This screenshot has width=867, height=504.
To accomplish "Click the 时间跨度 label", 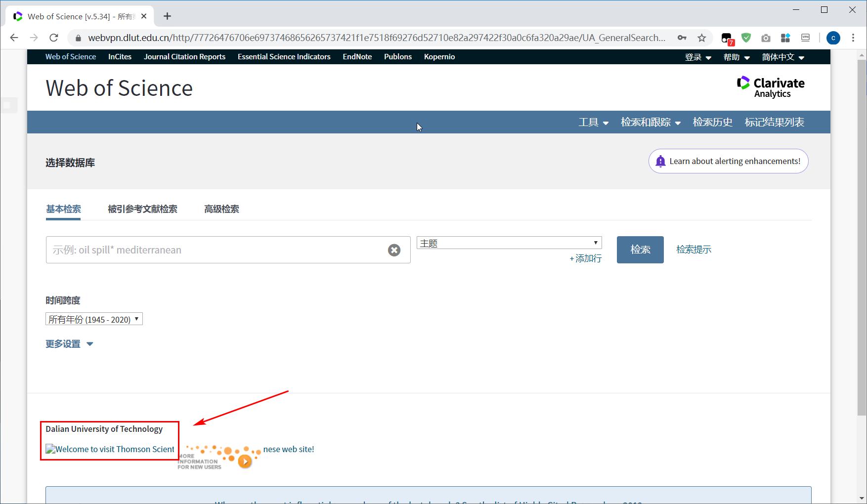I will [x=63, y=300].
